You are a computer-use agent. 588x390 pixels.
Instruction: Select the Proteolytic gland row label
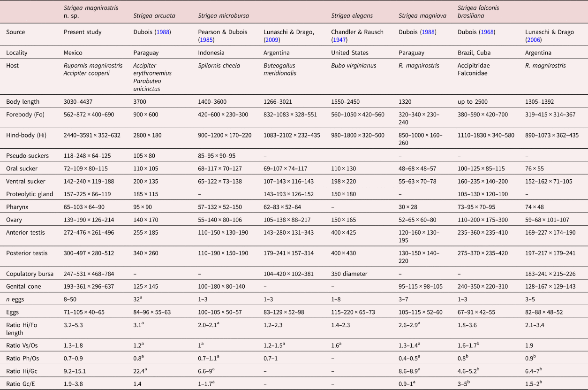[30, 194]
